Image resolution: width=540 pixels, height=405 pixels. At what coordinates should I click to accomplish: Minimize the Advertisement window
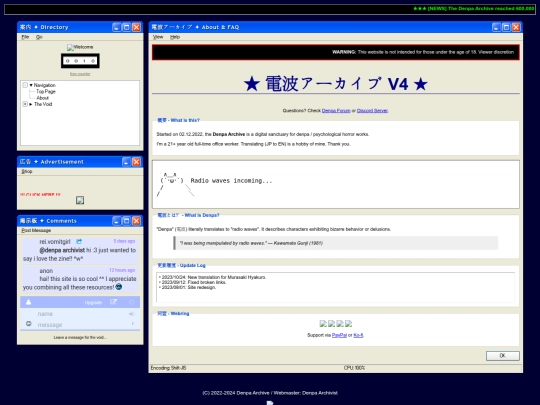(x=127, y=162)
